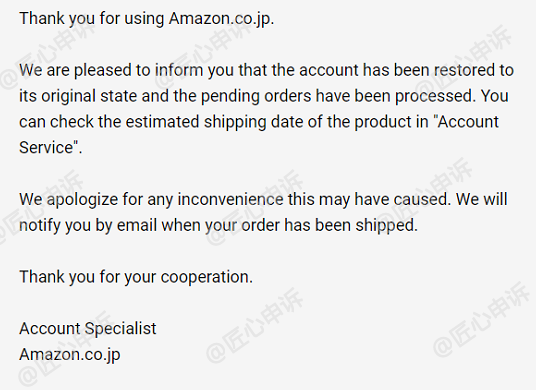Click the words "when your order"

(221, 225)
